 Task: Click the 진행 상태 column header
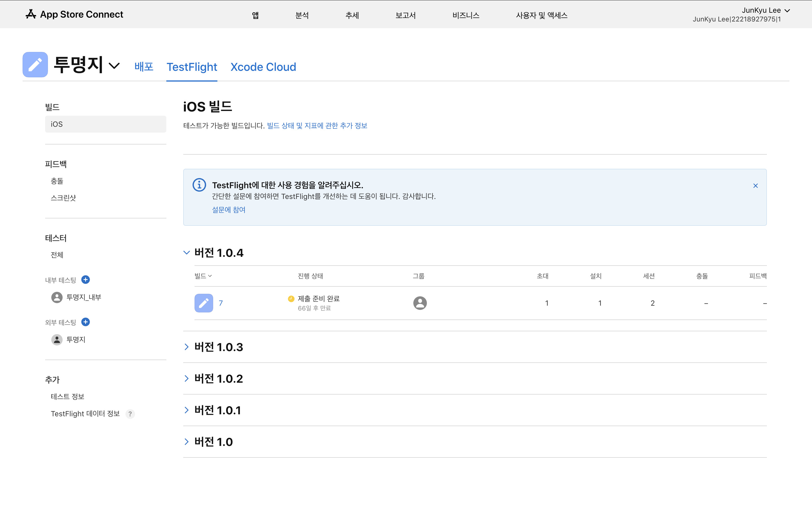[310, 276]
